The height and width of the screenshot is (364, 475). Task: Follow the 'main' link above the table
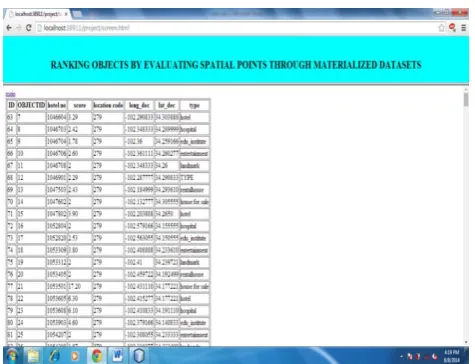10,94
